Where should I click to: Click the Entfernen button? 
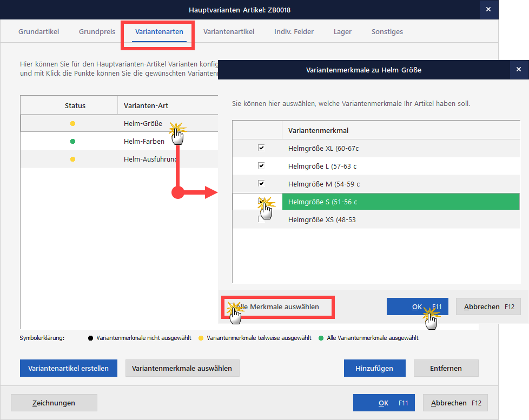[446, 368]
